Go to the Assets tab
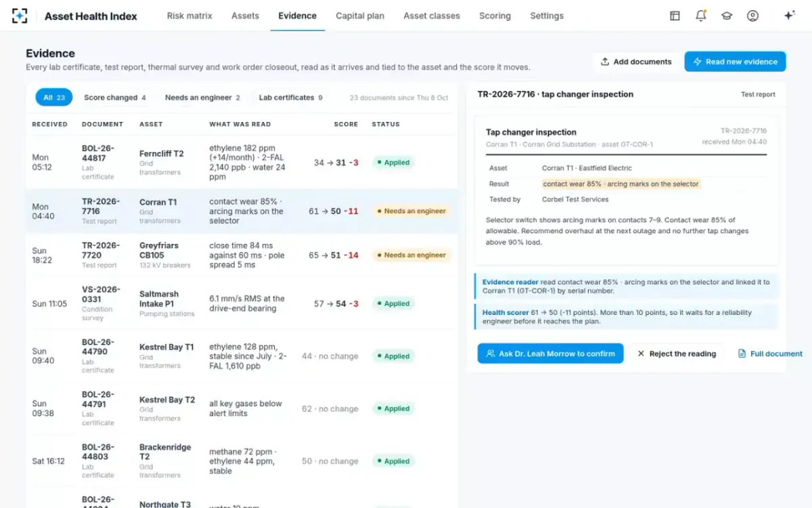 point(245,16)
